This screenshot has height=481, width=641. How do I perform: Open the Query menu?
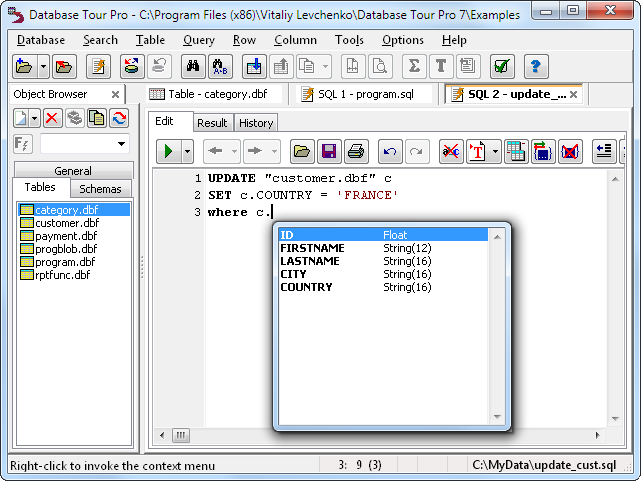[x=199, y=40]
